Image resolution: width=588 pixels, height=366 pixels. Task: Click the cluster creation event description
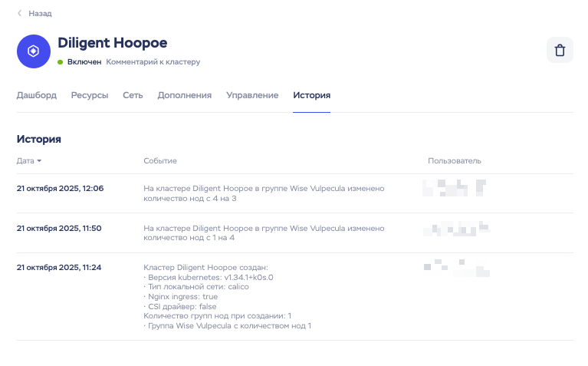tap(227, 296)
